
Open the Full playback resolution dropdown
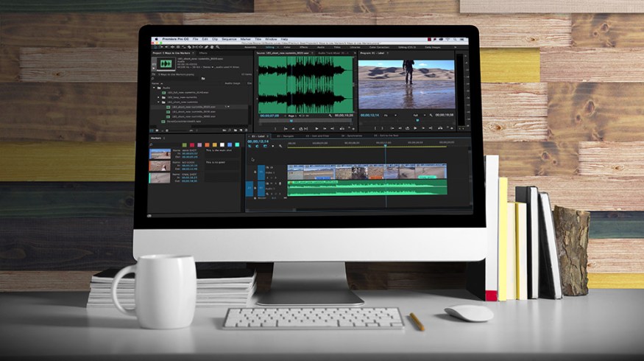[x=417, y=116]
